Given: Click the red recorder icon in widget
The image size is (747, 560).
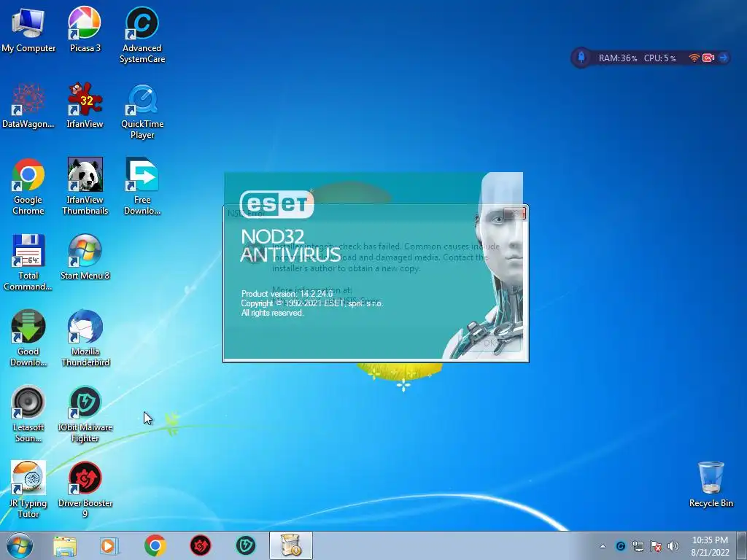Looking at the screenshot, I should [x=708, y=58].
